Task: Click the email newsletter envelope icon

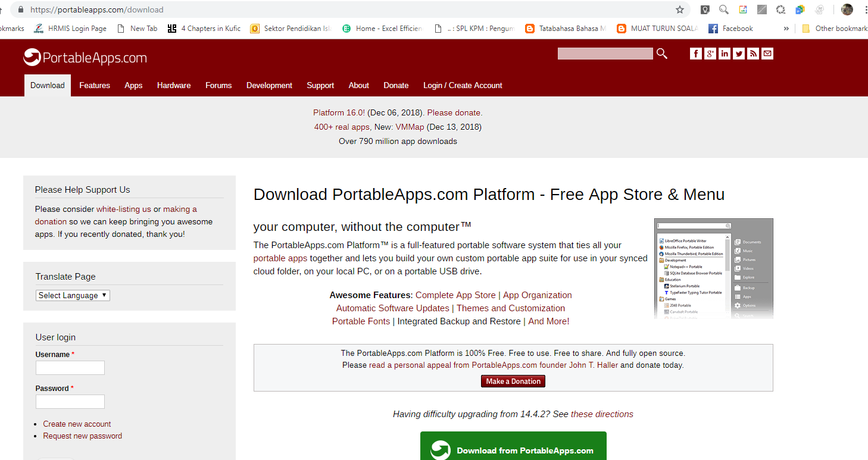Action: click(x=767, y=54)
